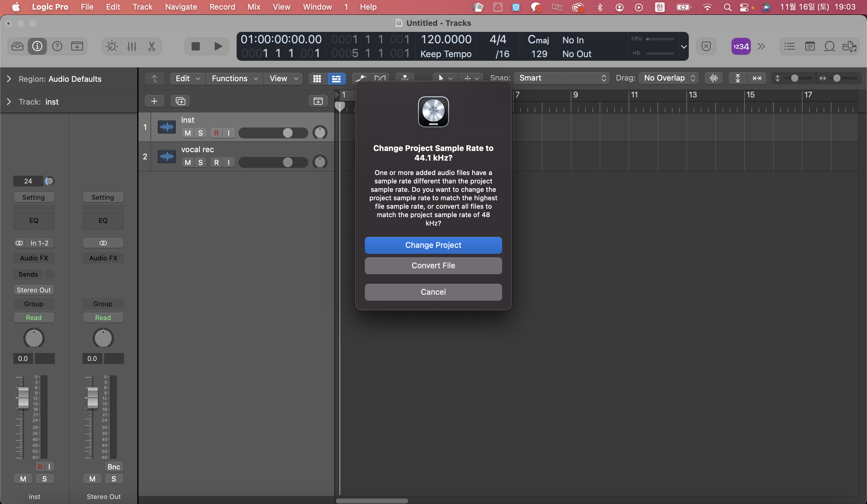Image resolution: width=867 pixels, height=504 pixels.
Task: Click the purple Count-in 1234 button
Action: click(x=741, y=46)
